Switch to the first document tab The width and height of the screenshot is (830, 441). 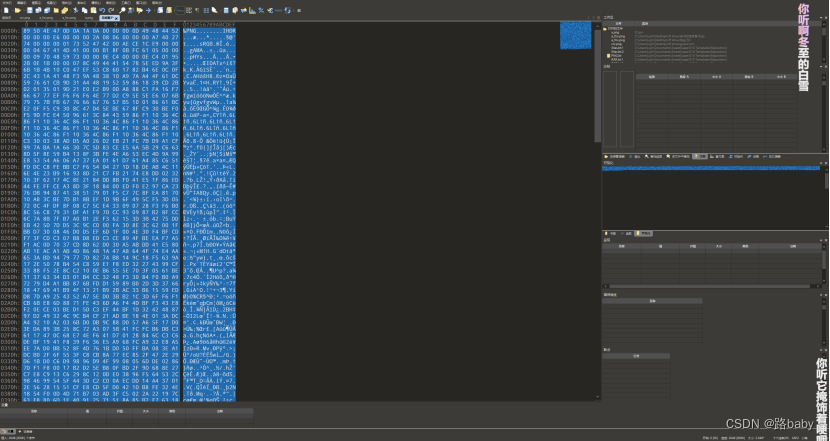tap(6, 18)
